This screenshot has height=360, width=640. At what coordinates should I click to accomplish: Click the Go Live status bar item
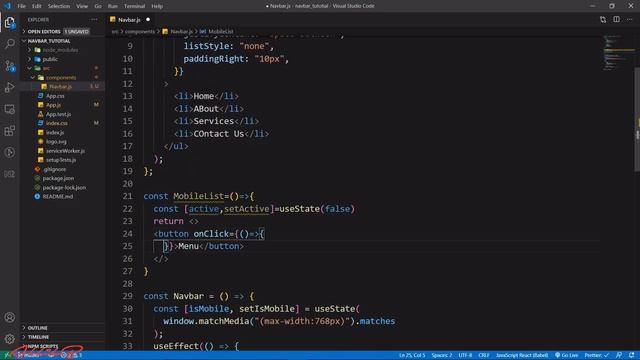567,355
